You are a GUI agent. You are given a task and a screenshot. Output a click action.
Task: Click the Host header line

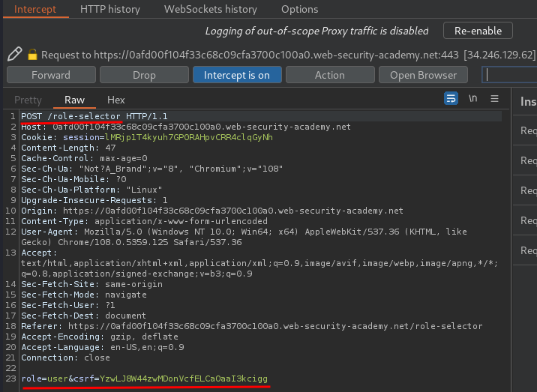186,127
